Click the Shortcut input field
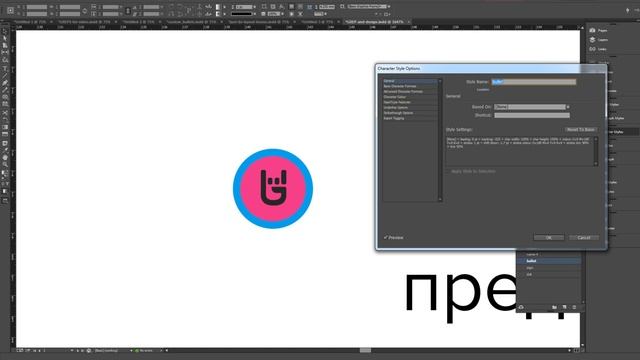Screen dimensions: 640x360 (x=532, y=116)
